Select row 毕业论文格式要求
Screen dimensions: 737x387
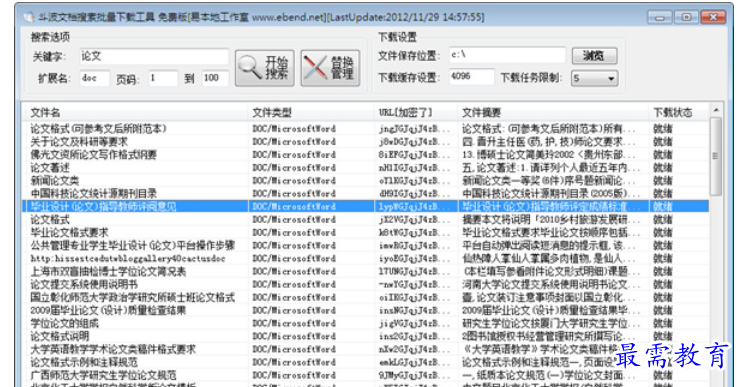click(366, 232)
